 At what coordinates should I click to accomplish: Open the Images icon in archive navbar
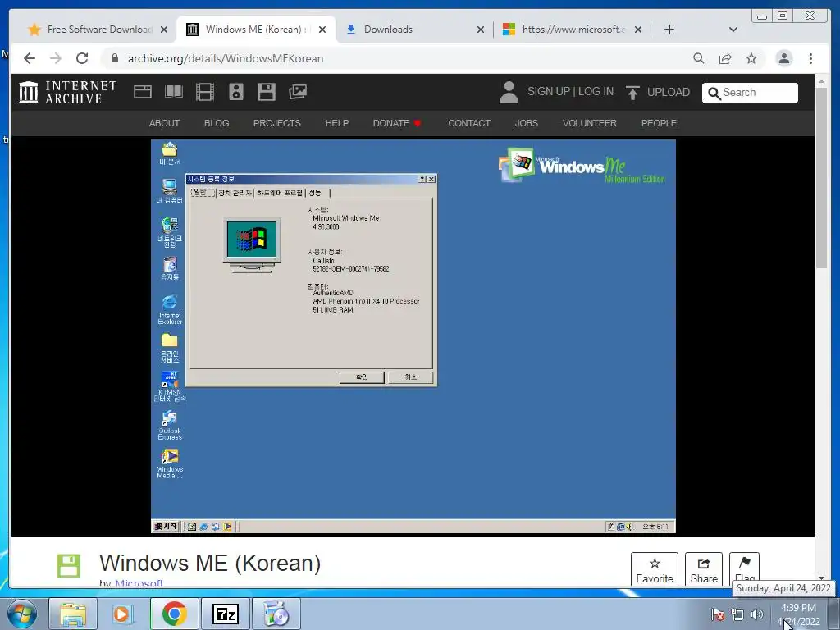click(x=298, y=92)
